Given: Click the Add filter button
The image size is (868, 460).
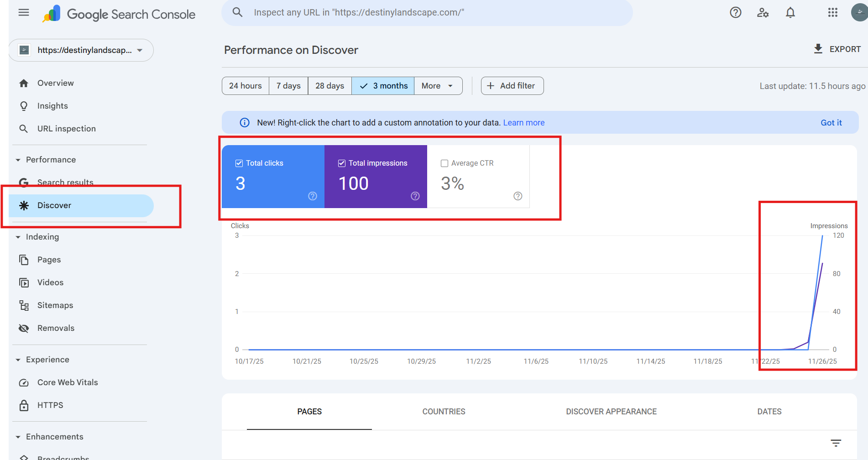Looking at the screenshot, I should click(x=512, y=86).
